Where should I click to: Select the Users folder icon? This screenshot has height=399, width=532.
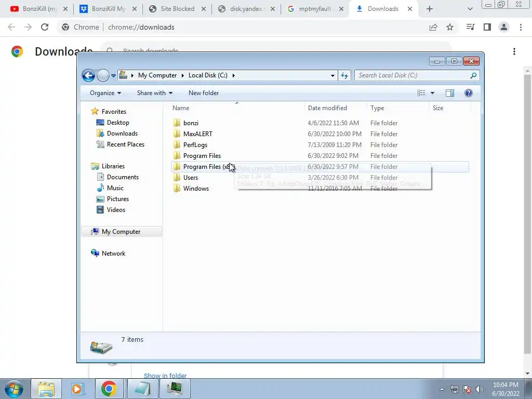(177, 177)
